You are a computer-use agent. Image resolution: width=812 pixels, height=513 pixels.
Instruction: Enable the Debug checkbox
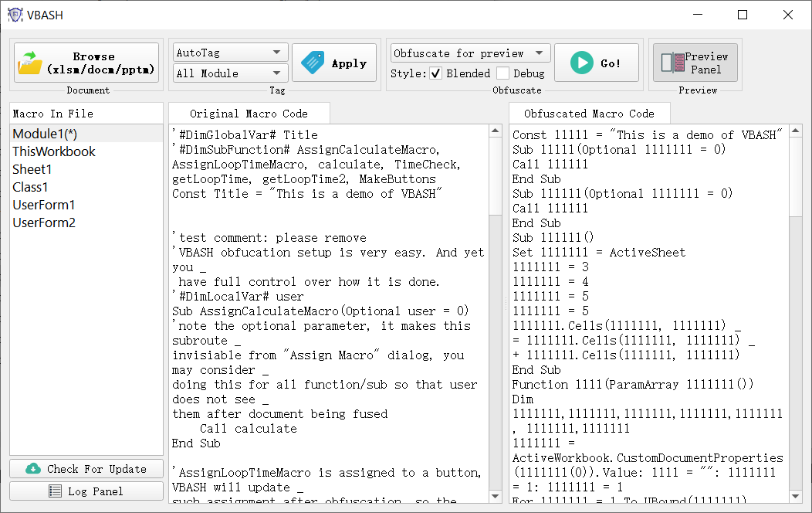(502, 73)
